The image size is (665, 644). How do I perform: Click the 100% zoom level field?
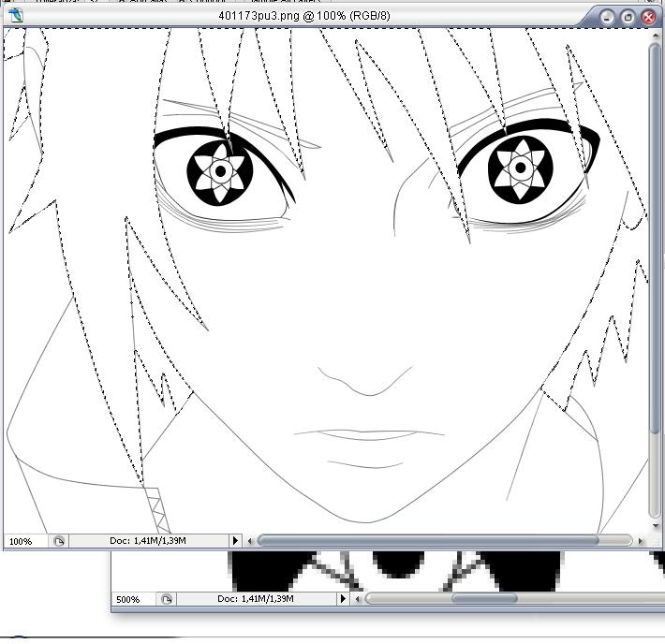(23, 541)
